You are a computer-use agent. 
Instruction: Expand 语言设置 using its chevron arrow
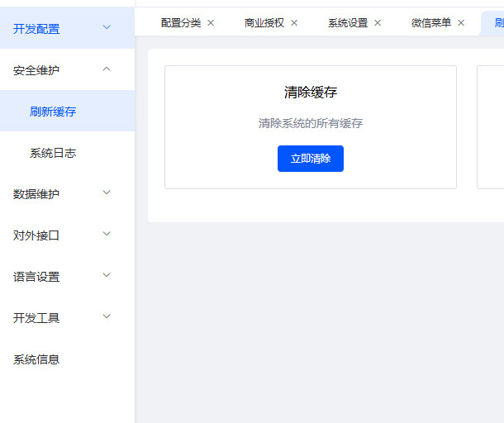pos(106,276)
